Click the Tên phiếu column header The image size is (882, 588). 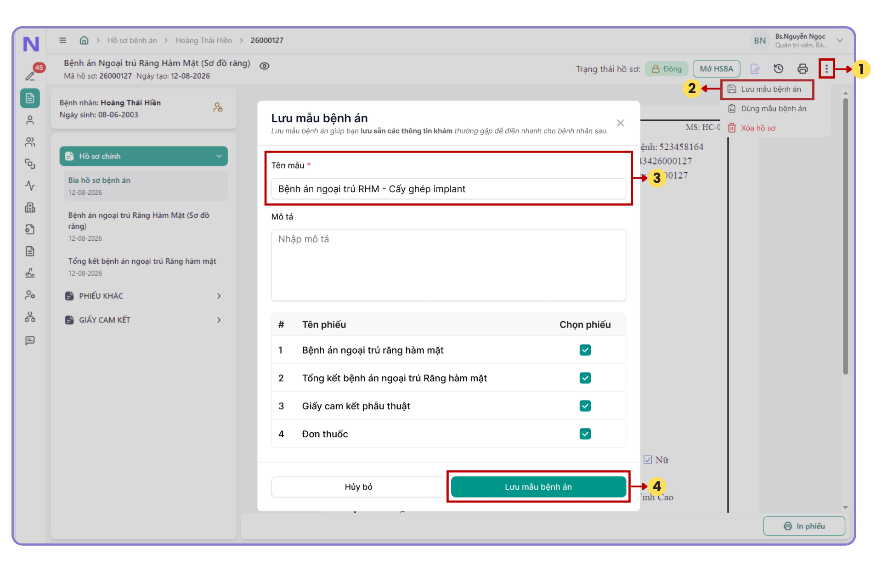pos(324,325)
